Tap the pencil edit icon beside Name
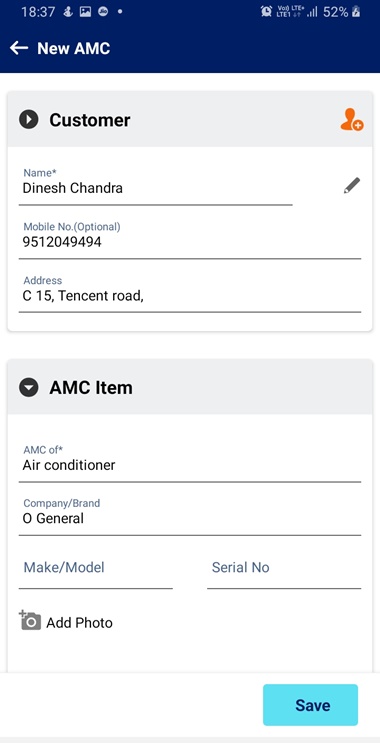Image resolution: width=380 pixels, height=743 pixels. [x=352, y=186]
